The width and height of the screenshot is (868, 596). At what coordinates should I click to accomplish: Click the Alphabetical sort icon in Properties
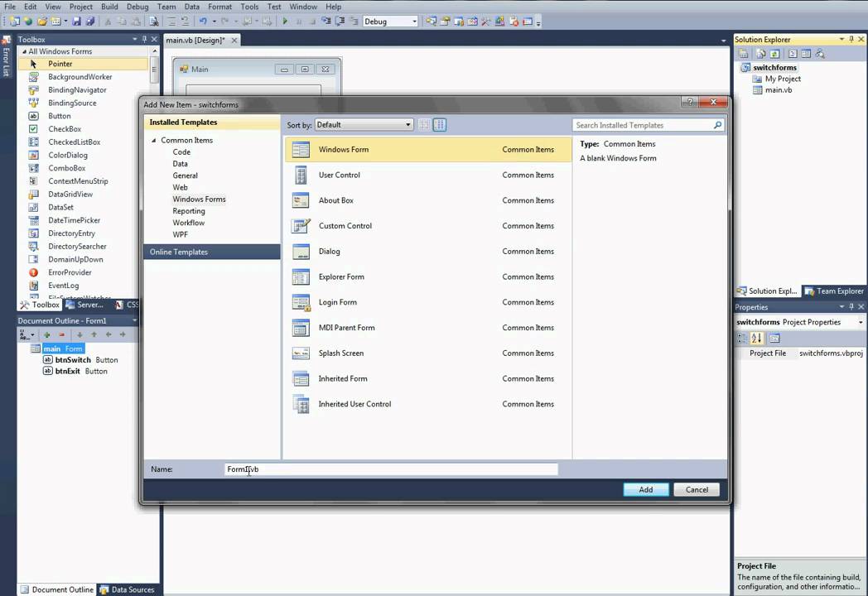[757, 338]
